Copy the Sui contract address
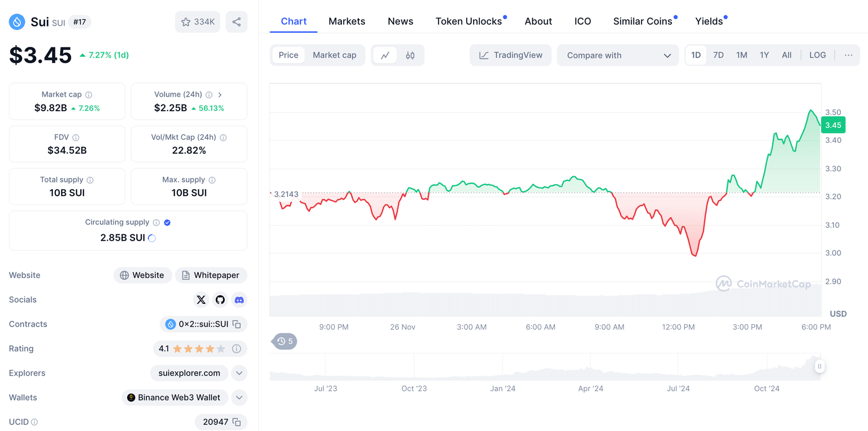Image resolution: width=868 pixels, height=431 pixels. tap(237, 324)
